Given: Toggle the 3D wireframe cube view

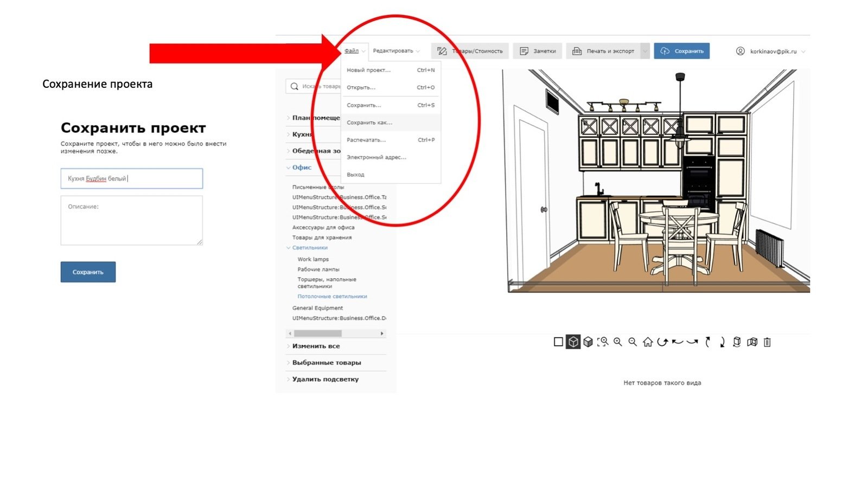Looking at the screenshot, I should [573, 342].
